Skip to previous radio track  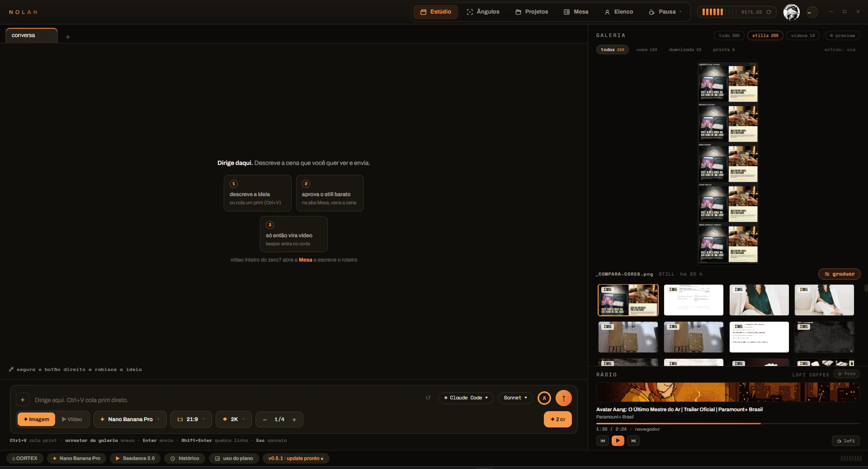[603, 441]
